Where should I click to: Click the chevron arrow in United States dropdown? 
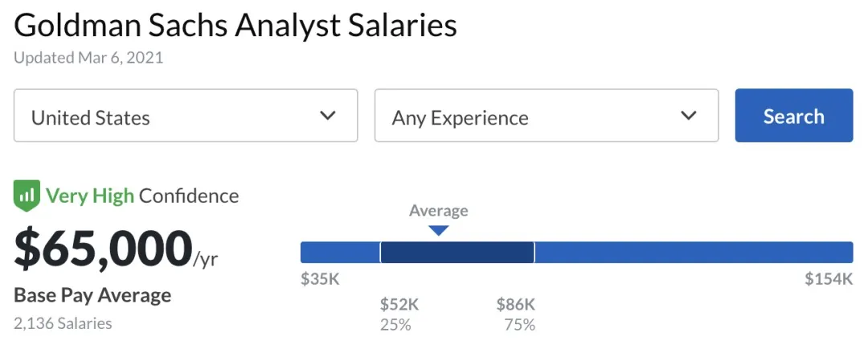click(x=328, y=116)
